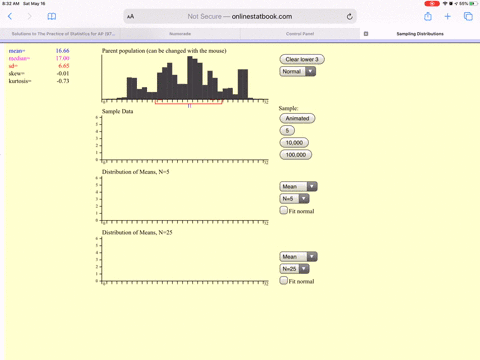Viewport: 480px width, 360px height.
Task: Click the Distribution of Means, N=5 heading
Action: tap(136, 172)
